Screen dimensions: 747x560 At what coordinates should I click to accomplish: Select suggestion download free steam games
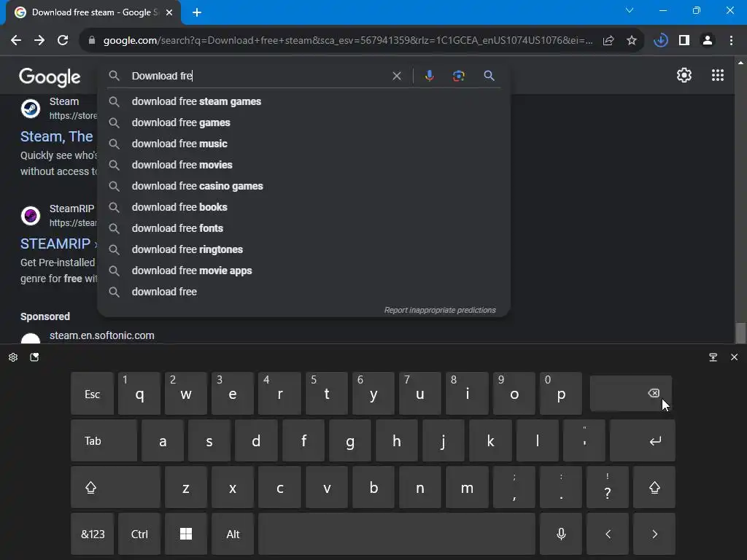coord(303,101)
